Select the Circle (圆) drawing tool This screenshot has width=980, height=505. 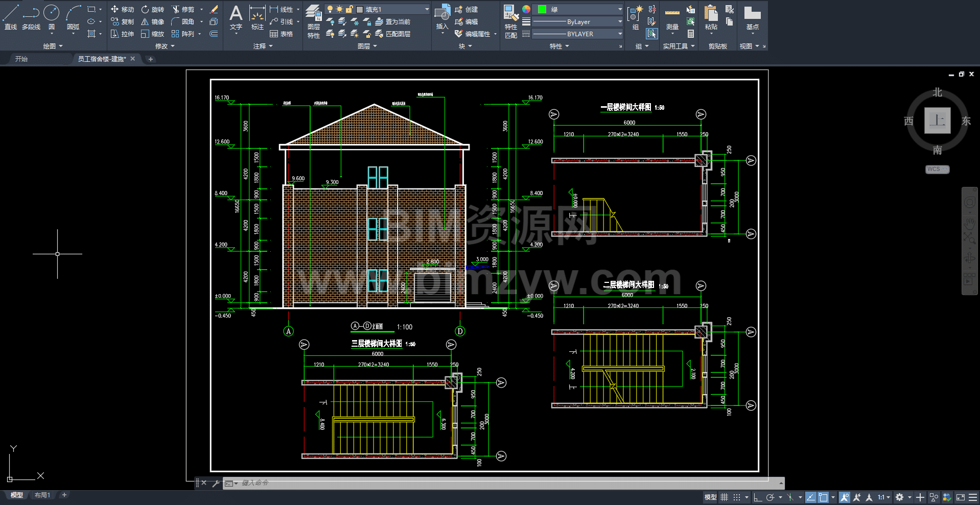tap(51, 16)
